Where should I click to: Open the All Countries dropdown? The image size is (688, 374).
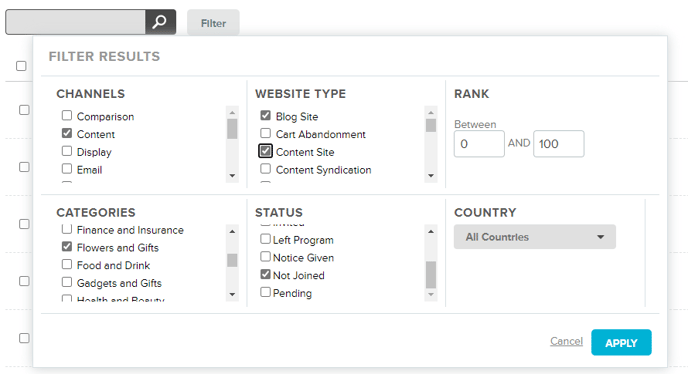tap(535, 237)
